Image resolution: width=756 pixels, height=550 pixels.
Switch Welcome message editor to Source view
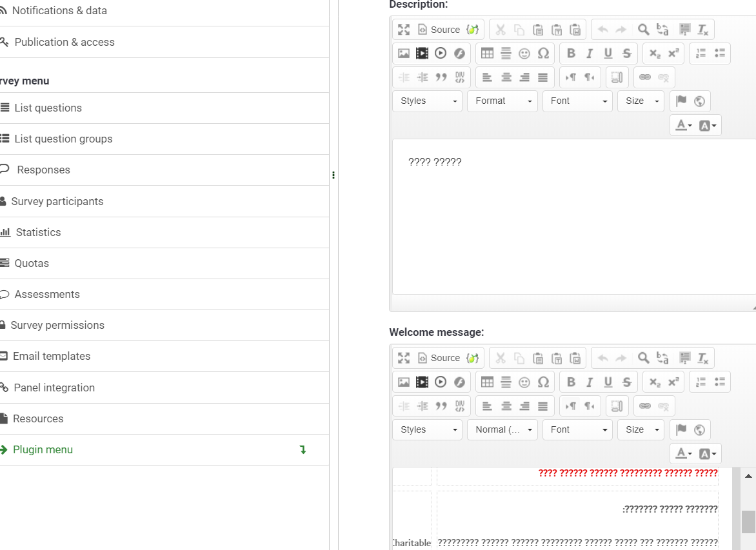click(439, 358)
